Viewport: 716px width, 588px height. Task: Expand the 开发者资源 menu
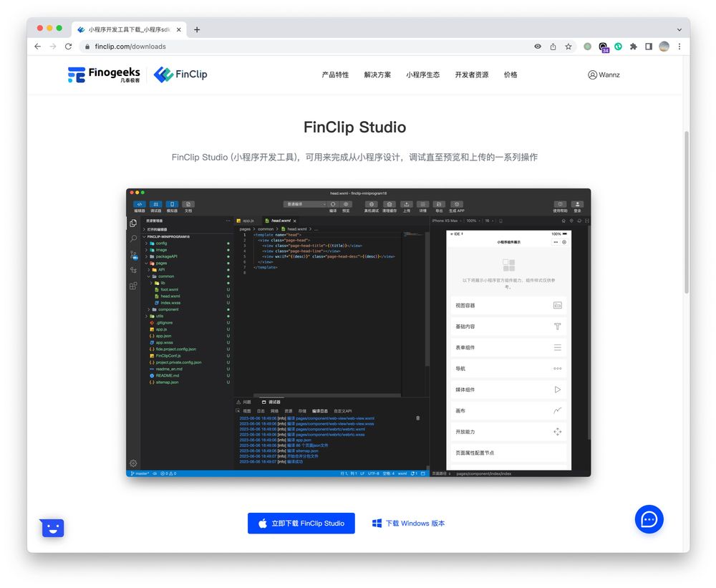point(471,74)
